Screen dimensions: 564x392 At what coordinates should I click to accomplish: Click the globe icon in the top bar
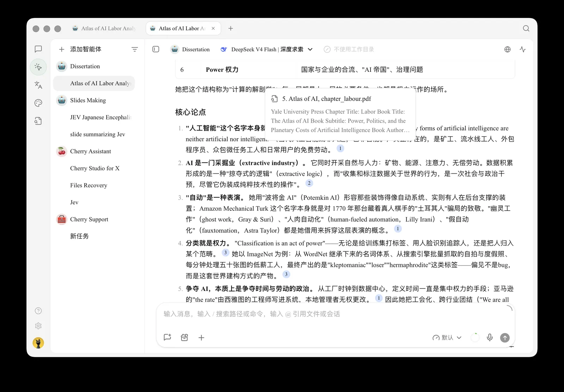507,49
